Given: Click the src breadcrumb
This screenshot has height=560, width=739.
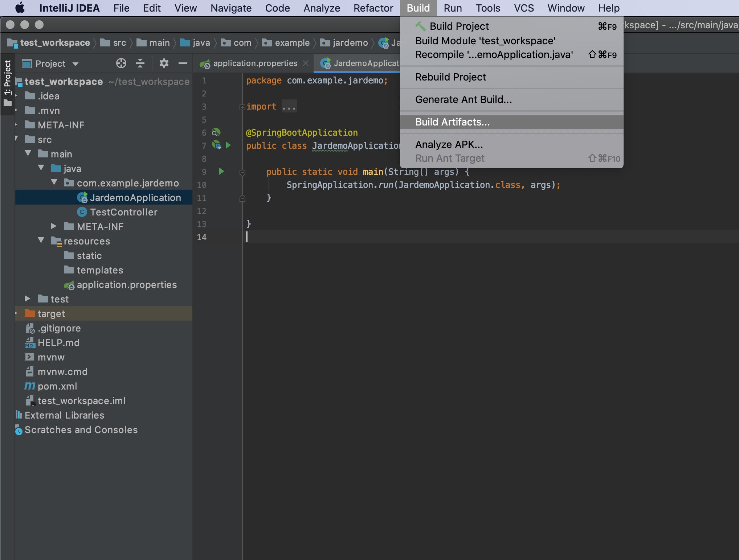Looking at the screenshot, I should (113, 43).
